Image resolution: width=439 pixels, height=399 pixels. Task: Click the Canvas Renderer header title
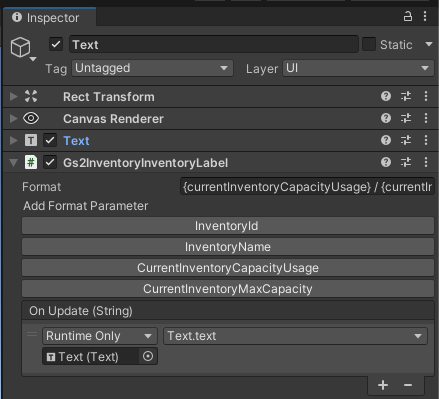(x=113, y=119)
